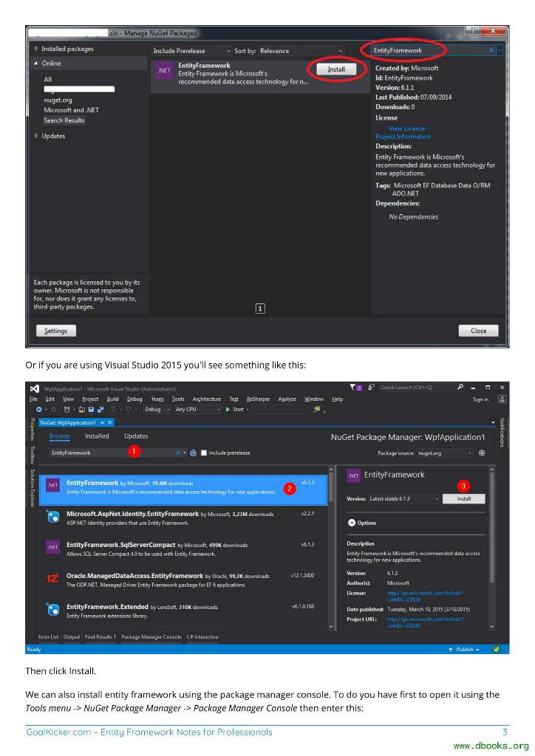
Task: Clear search in Manage NuGet Packages dialog
Action: click(491, 50)
